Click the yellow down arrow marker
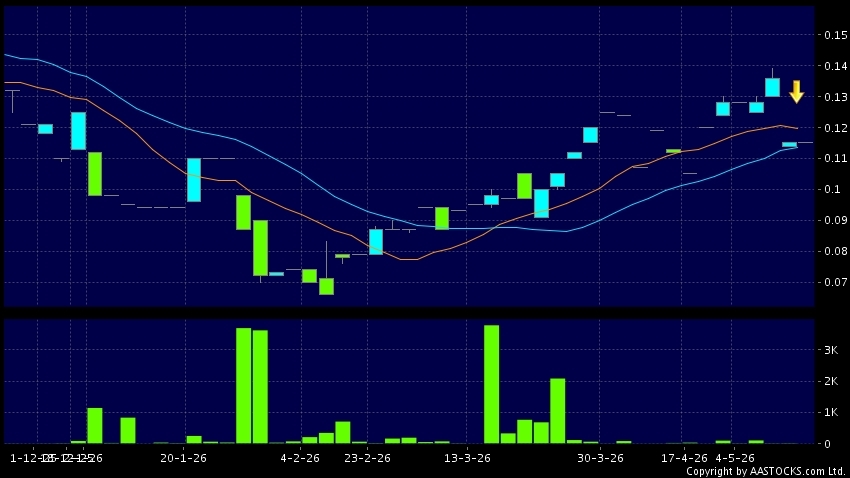Image resolution: width=850 pixels, height=478 pixels. [x=796, y=92]
